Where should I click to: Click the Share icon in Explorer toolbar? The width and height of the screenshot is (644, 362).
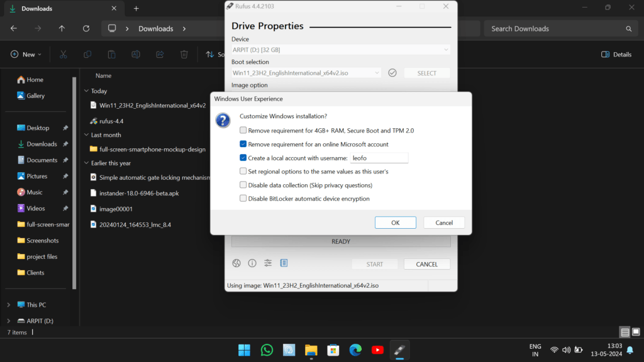[160, 54]
